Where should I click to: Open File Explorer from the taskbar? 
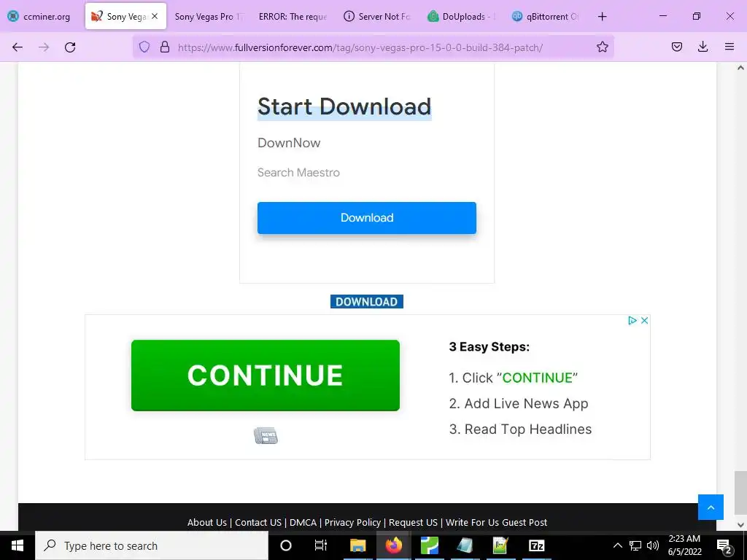click(x=357, y=545)
